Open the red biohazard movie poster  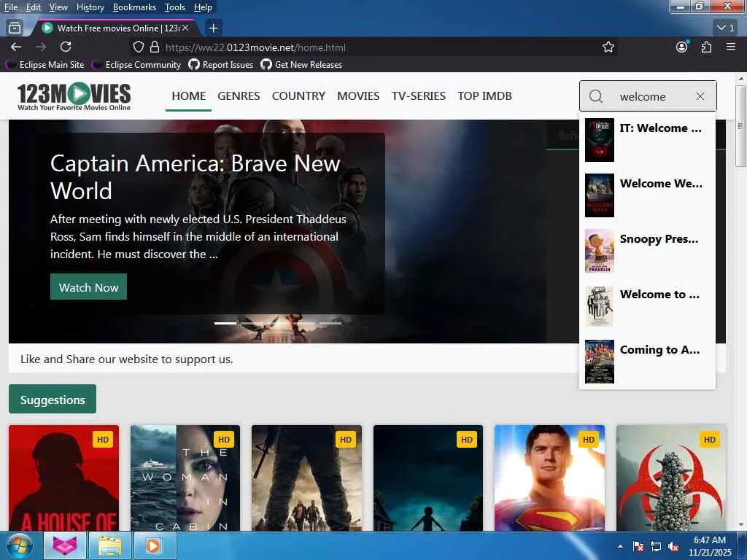point(671,478)
